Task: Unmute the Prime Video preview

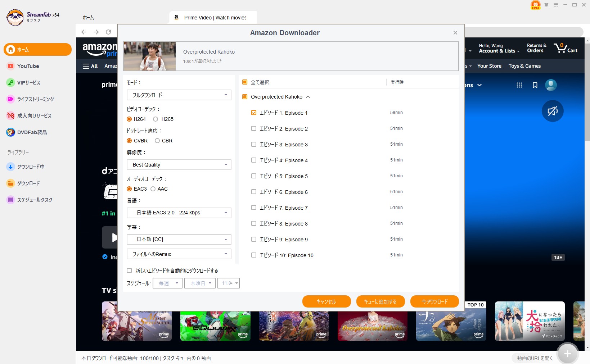Action: coord(553,111)
